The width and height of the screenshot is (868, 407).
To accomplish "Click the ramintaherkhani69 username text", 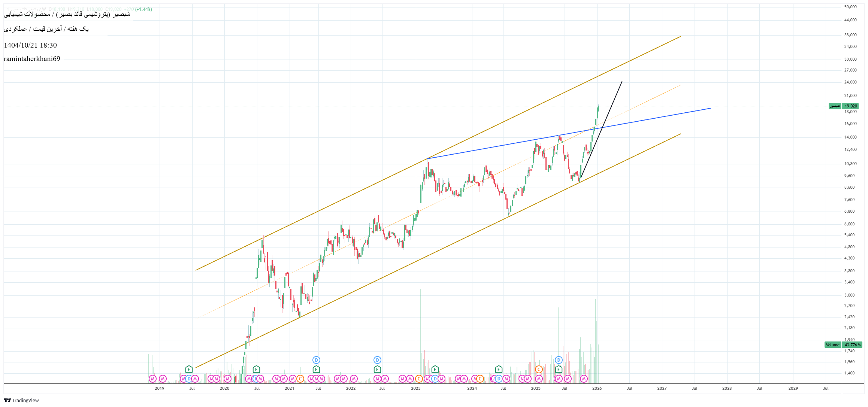I will tap(32, 59).
